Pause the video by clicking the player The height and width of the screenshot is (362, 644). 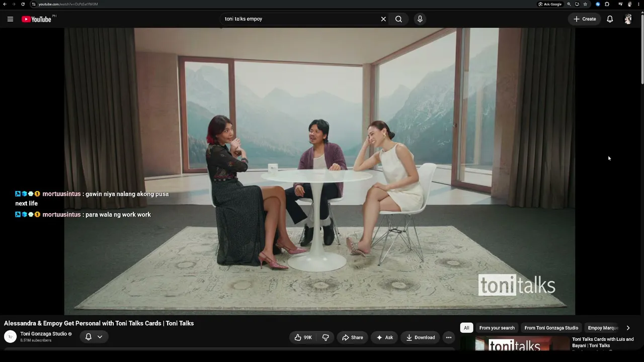coord(319,171)
